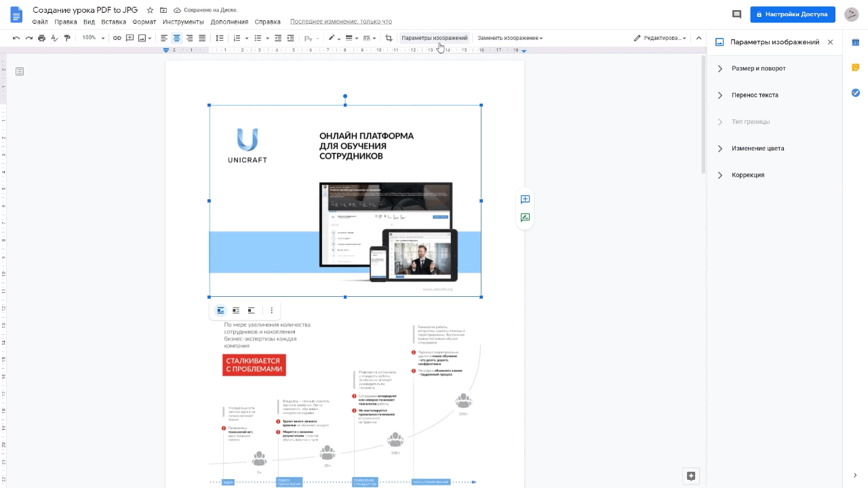This screenshot has width=868, height=488.
Task: Close the Параметры изображений side panel
Action: [830, 42]
